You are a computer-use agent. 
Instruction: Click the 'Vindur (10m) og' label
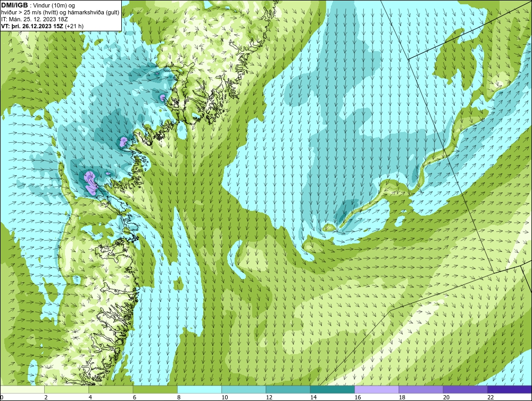click(x=54, y=6)
